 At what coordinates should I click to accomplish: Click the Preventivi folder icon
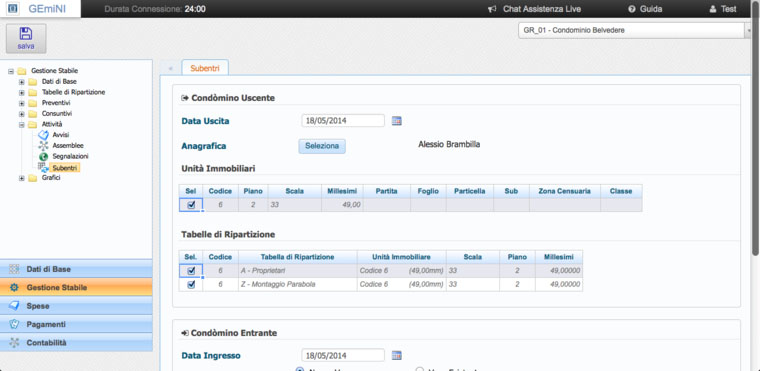(32, 103)
